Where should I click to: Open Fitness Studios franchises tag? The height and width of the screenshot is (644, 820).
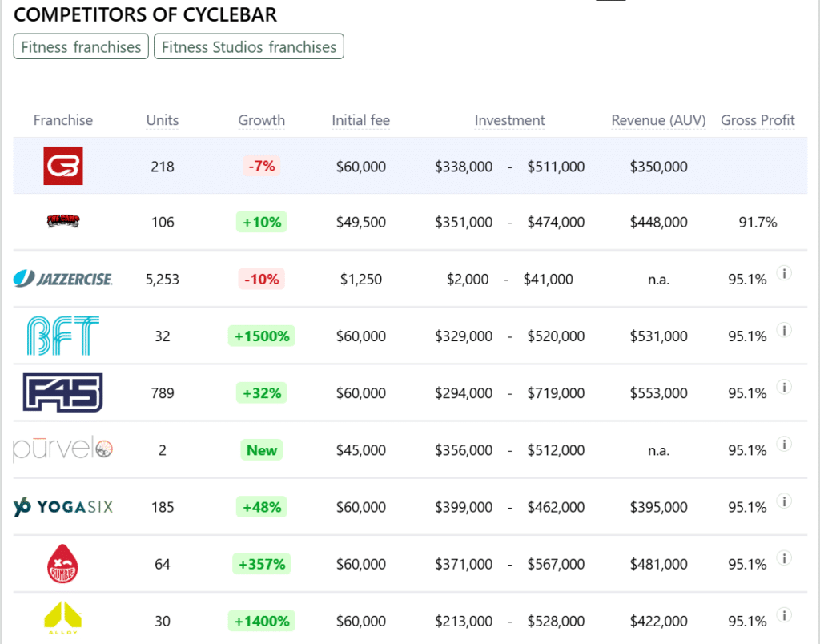[x=249, y=46]
